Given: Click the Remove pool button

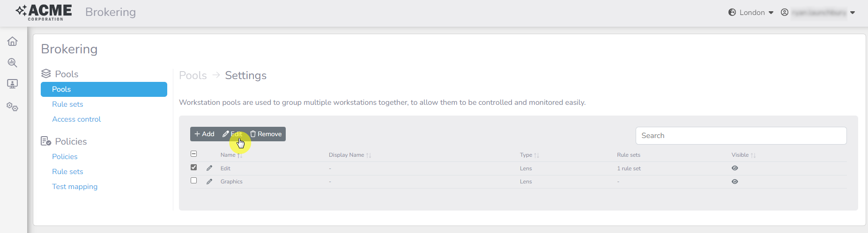Looking at the screenshot, I should point(266,134).
